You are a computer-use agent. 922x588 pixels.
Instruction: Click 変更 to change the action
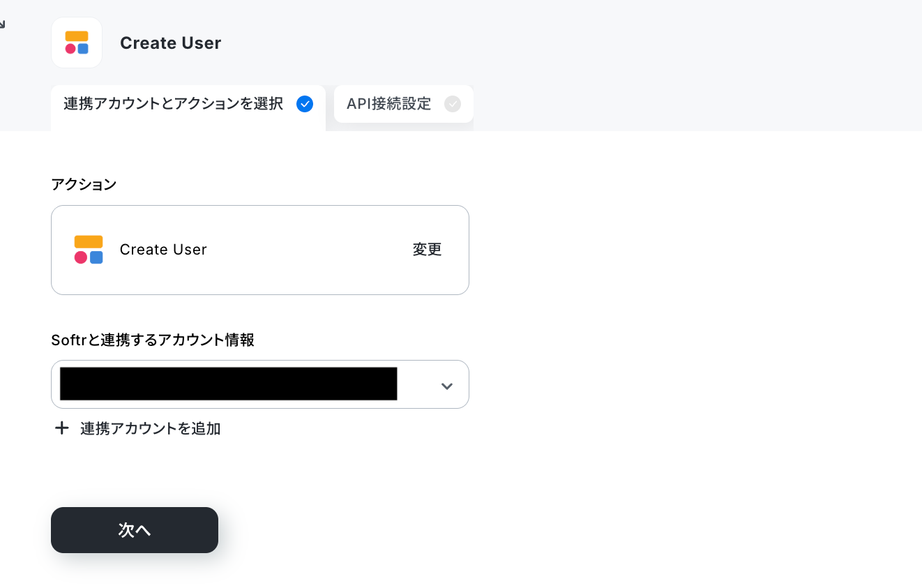(x=427, y=250)
